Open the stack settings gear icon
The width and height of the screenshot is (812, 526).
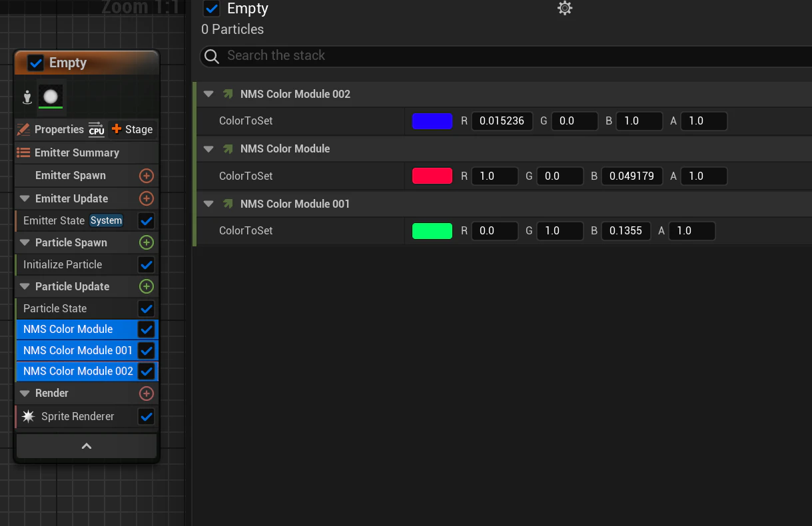[565, 8]
